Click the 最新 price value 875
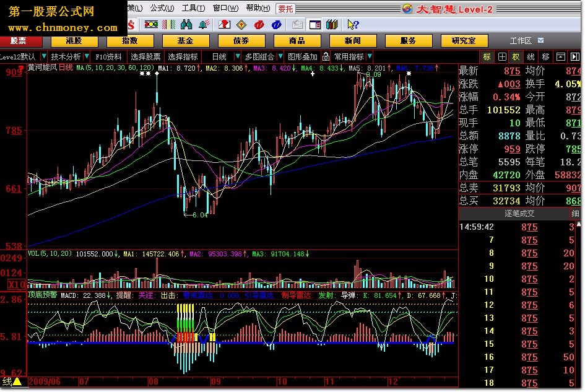585x392 pixels. coord(512,71)
